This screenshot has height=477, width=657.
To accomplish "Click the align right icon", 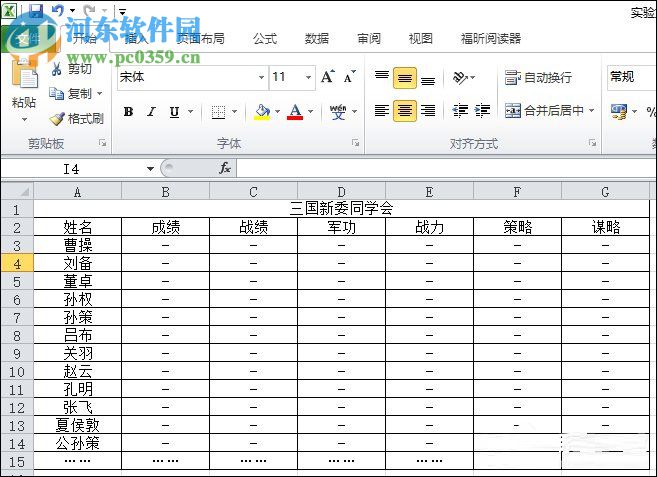I will tap(428, 111).
